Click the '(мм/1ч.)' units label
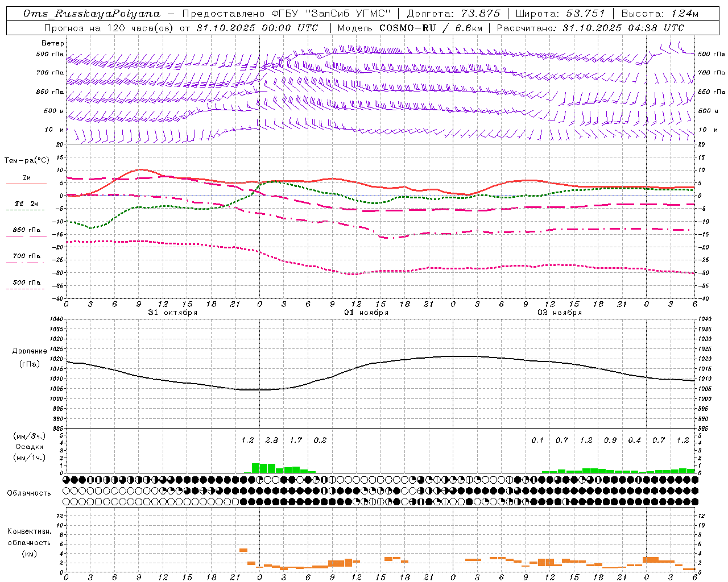The height and width of the screenshot is (582, 728). click(x=29, y=458)
